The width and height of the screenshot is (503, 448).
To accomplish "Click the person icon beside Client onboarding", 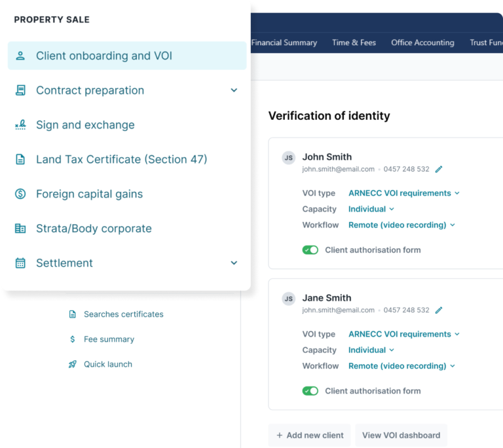I will tap(20, 56).
